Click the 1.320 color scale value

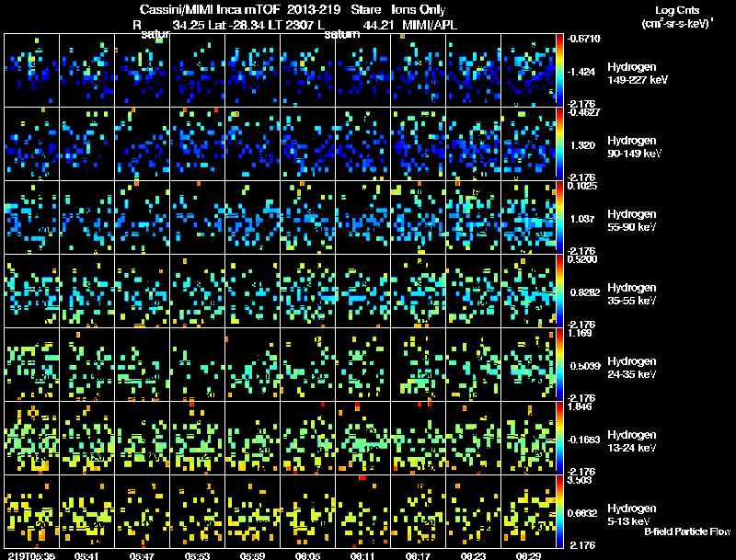[x=582, y=145]
